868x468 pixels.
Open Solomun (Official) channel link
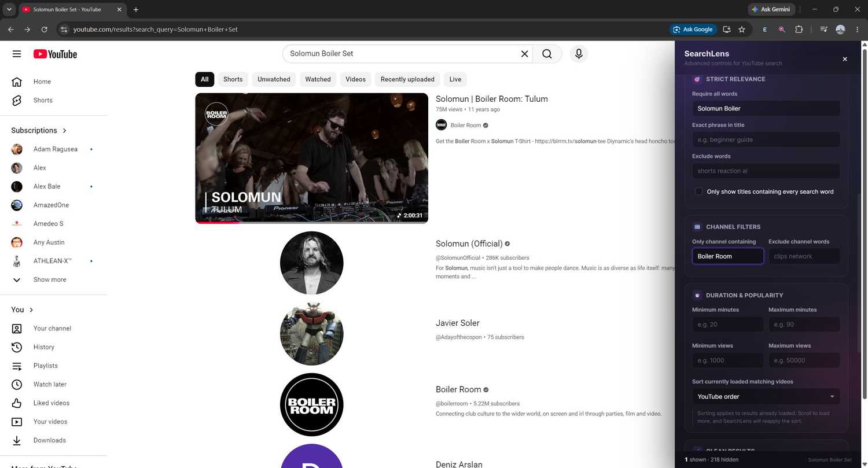[469, 244]
